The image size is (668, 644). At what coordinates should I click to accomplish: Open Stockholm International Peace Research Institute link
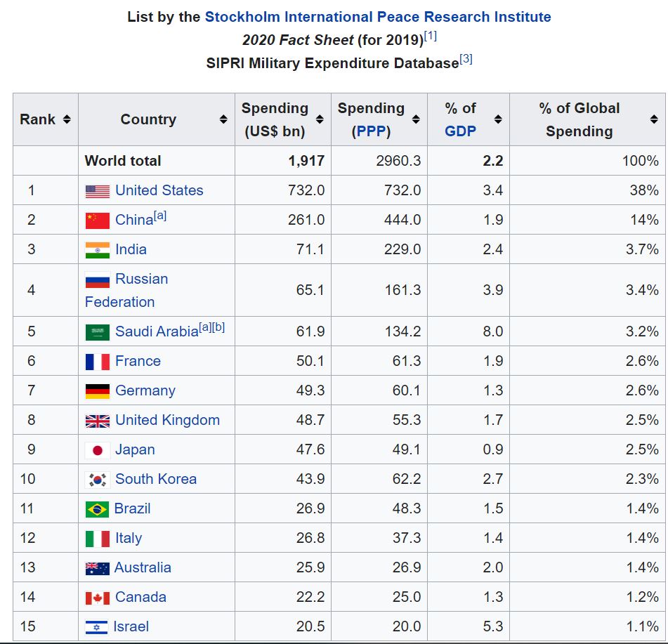coord(378,17)
